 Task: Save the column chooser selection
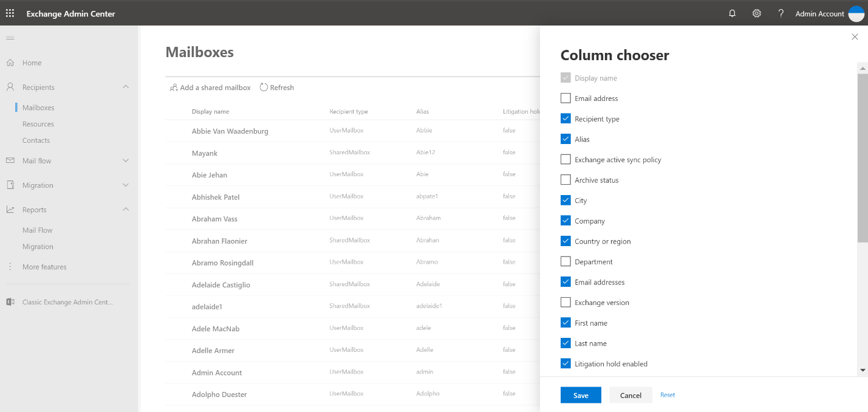point(581,395)
